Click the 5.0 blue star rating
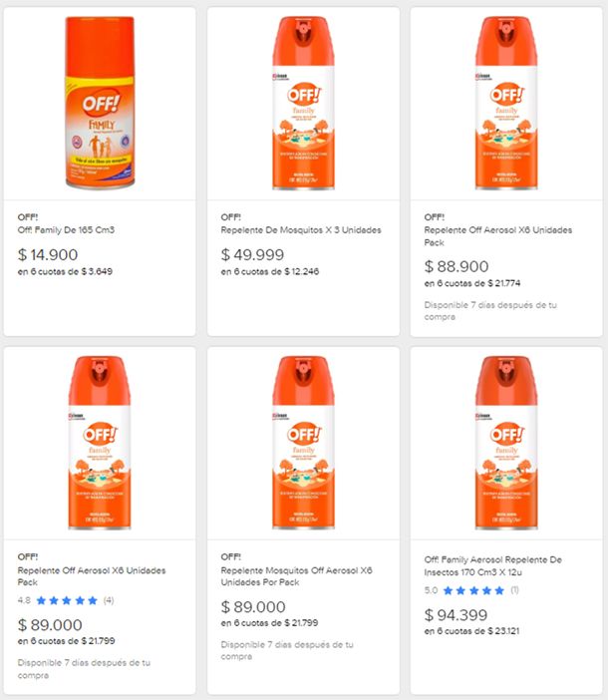 coord(474,590)
